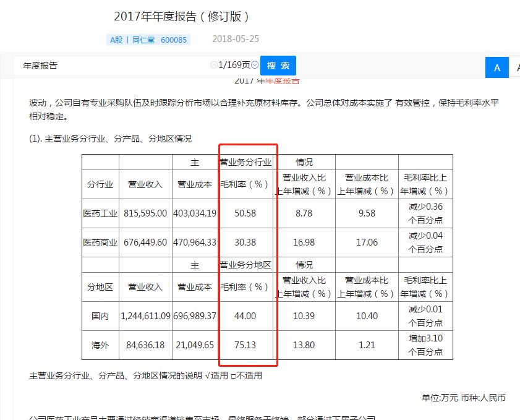
Task: Select the blue "A" font size icon
Action: click(497, 67)
